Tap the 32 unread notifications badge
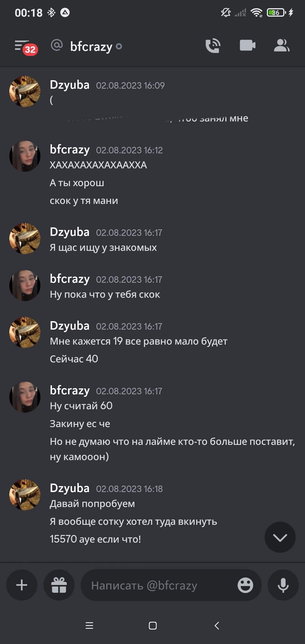The image size is (305, 644). coord(30,49)
